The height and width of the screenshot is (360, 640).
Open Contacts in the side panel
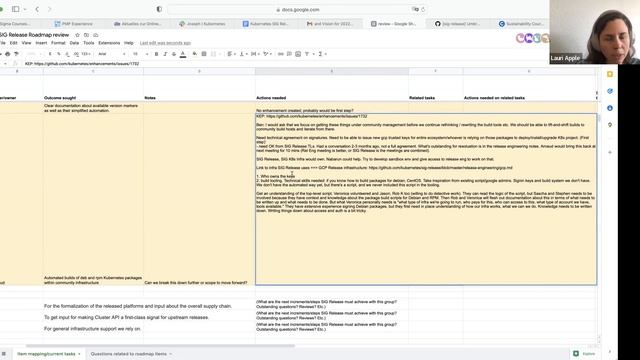tap(610, 108)
